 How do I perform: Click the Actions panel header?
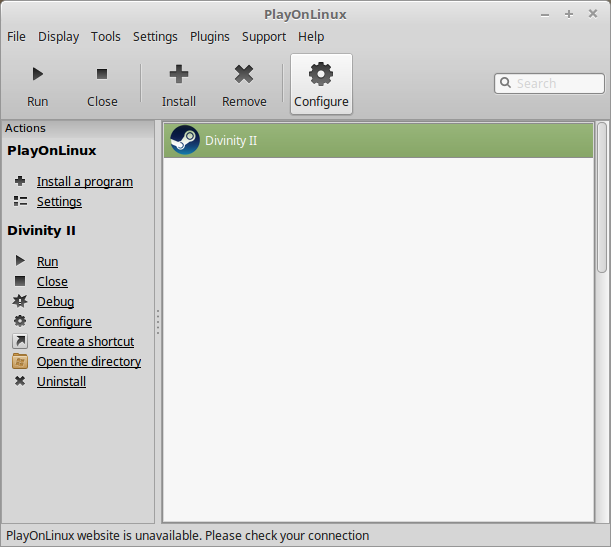(78, 128)
